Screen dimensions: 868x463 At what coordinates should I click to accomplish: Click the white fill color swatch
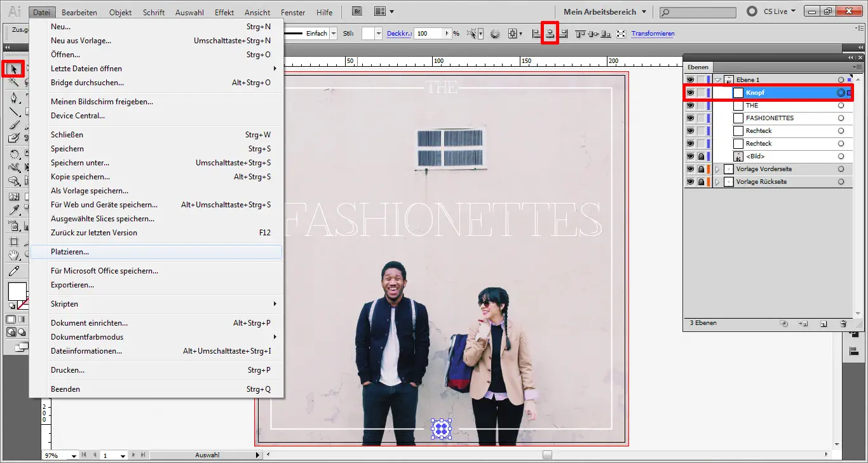pyautogui.click(x=17, y=291)
